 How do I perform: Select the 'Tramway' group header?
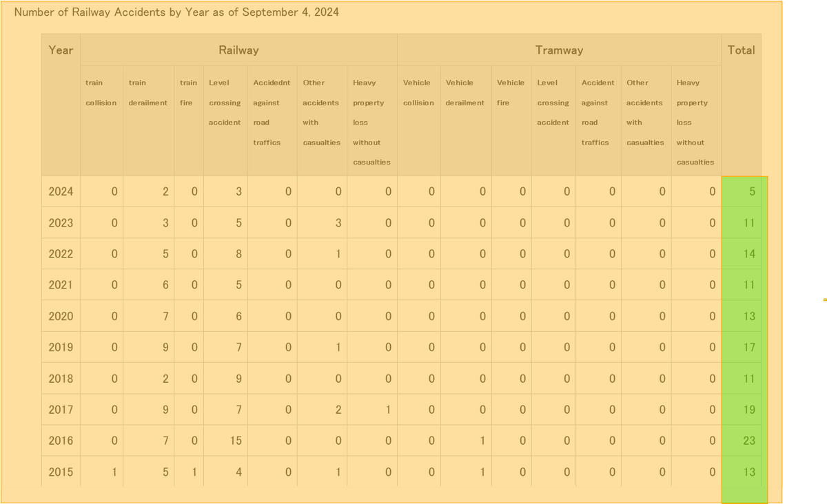click(559, 50)
